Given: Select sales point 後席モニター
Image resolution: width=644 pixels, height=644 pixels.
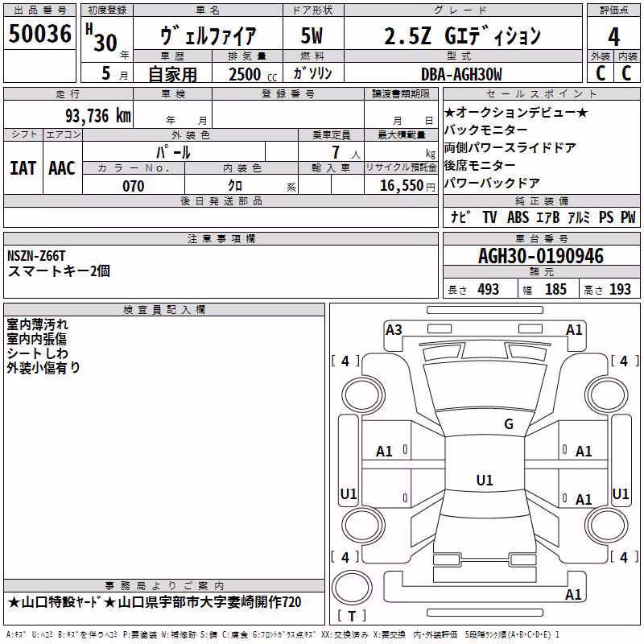Looking at the screenshot, I should tap(479, 166).
